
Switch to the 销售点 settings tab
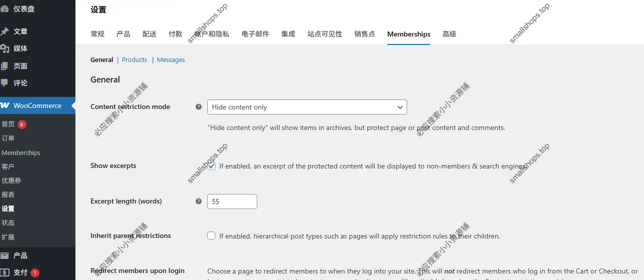365,34
